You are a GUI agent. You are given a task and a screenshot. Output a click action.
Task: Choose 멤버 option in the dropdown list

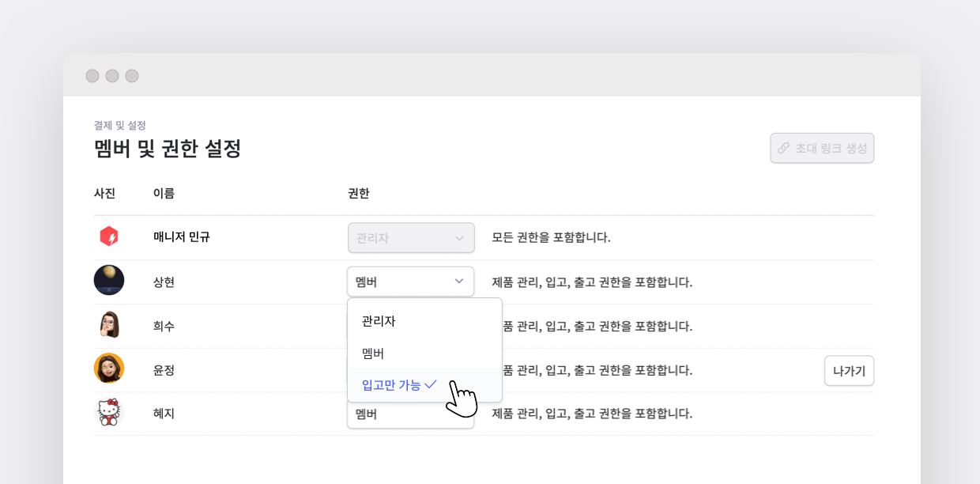pyautogui.click(x=373, y=354)
